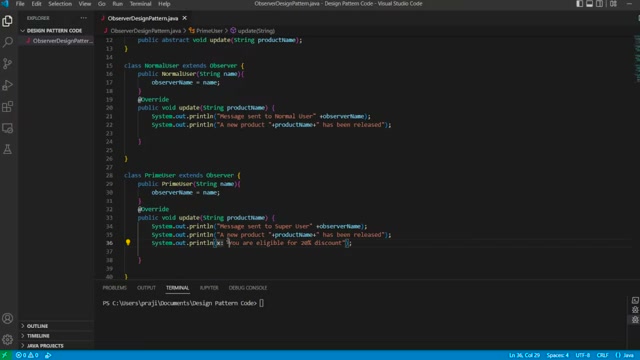Change the CRLF line ending setting

point(602,355)
